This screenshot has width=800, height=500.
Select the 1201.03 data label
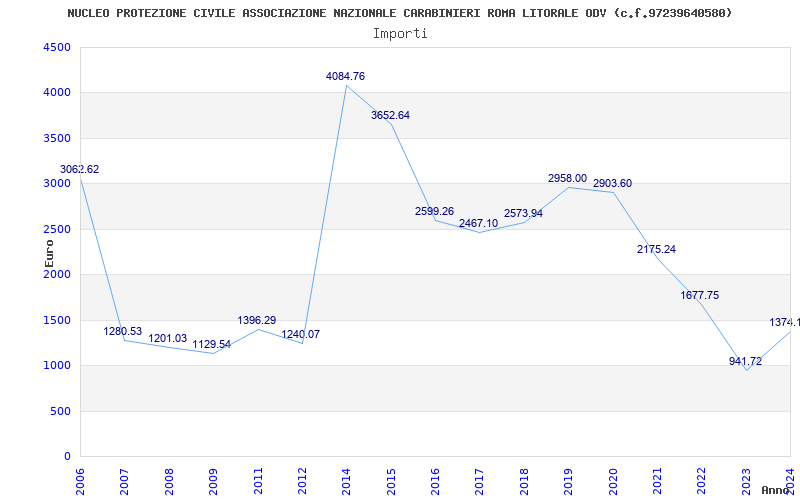pyautogui.click(x=167, y=338)
